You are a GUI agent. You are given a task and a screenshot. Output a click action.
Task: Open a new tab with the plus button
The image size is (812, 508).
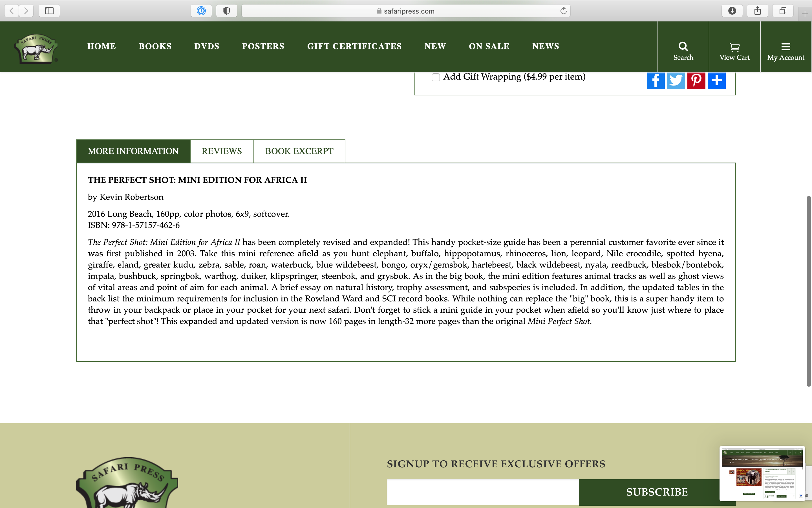pyautogui.click(x=805, y=14)
